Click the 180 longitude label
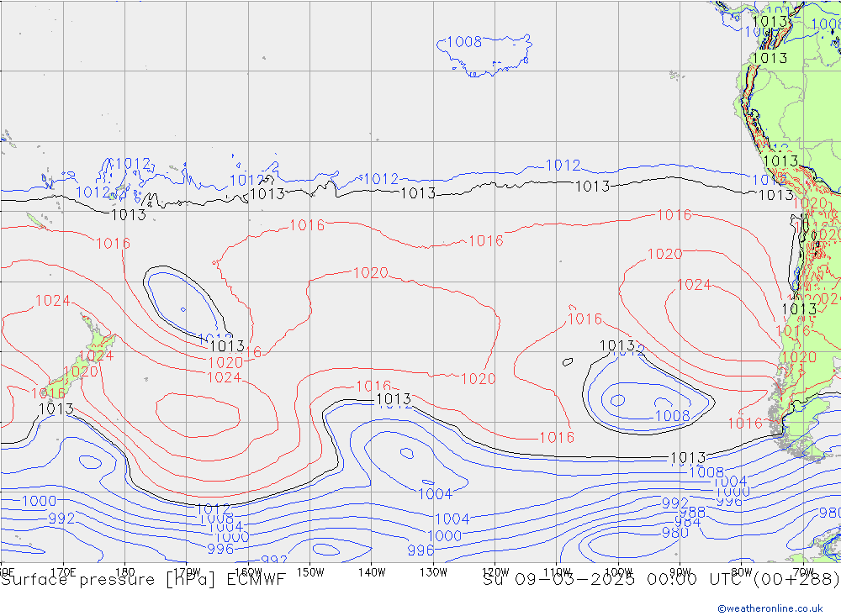This screenshot has width=841, height=616. [x=125, y=572]
